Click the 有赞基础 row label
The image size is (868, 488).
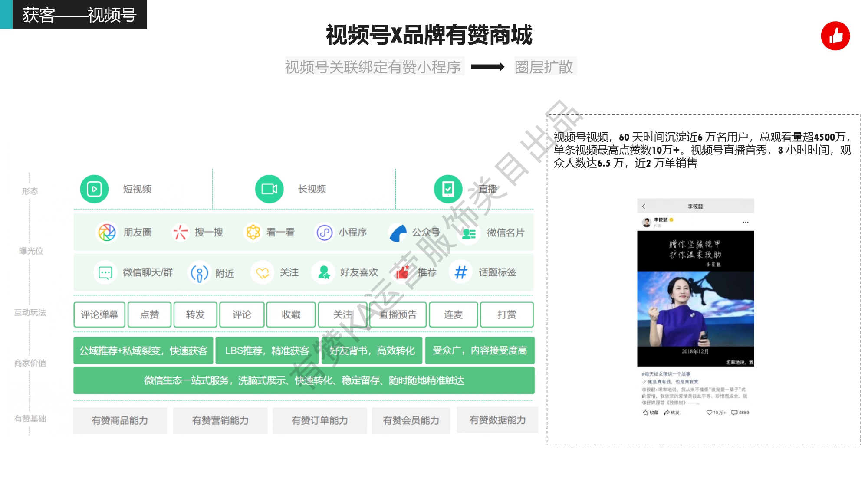(x=30, y=419)
